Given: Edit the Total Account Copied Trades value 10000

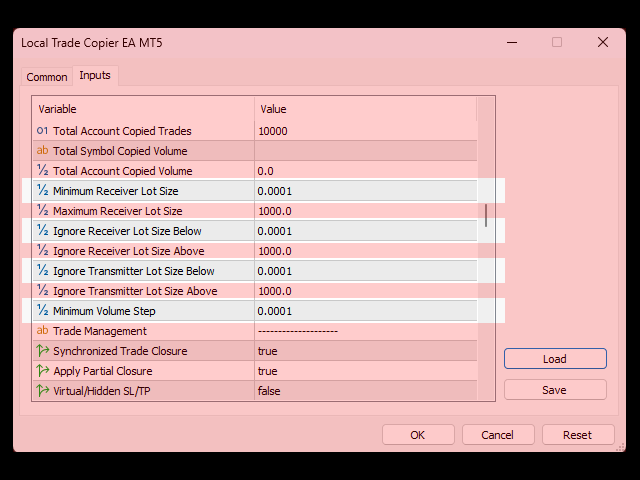Looking at the screenshot, I should (366, 131).
